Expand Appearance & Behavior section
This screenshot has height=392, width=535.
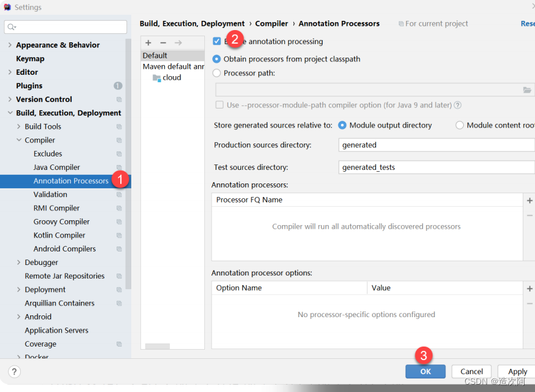pyautogui.click(x=10, y=45)
